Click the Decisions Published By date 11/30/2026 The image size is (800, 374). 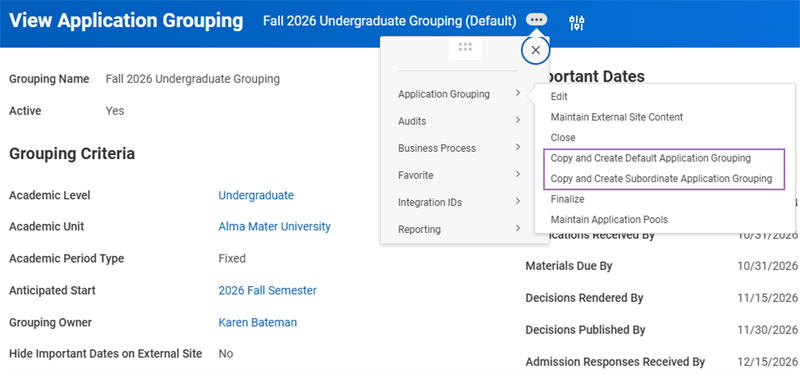768,330
